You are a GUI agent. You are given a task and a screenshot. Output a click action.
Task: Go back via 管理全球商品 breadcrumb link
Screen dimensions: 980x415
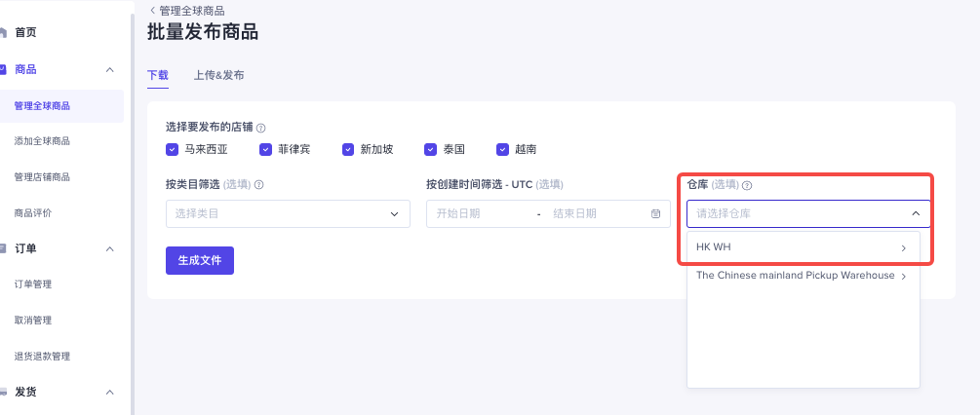coord(187,11)
